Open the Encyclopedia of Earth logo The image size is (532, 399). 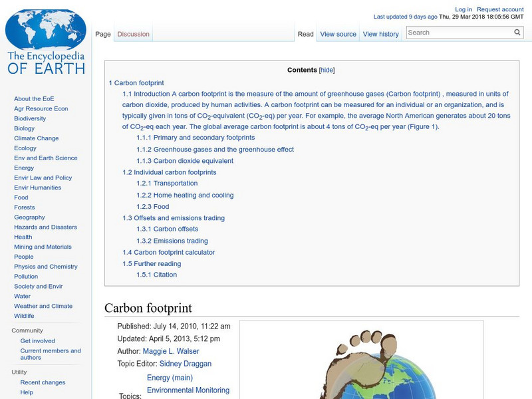pos(46,42)
